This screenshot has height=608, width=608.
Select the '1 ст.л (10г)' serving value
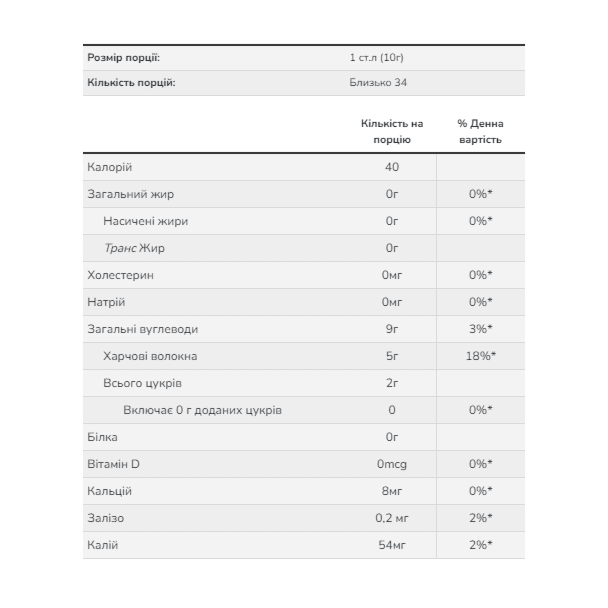[377, 58]
